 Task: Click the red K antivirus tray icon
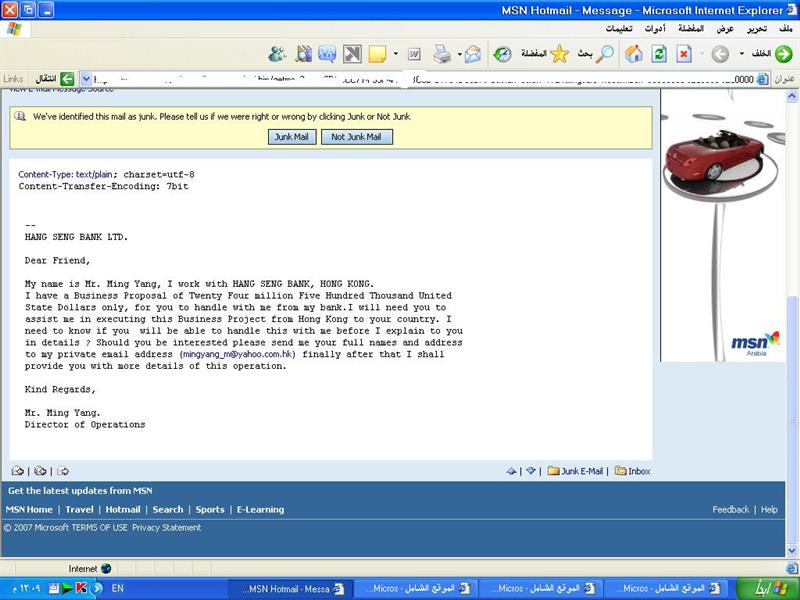(x=81, y=588)
